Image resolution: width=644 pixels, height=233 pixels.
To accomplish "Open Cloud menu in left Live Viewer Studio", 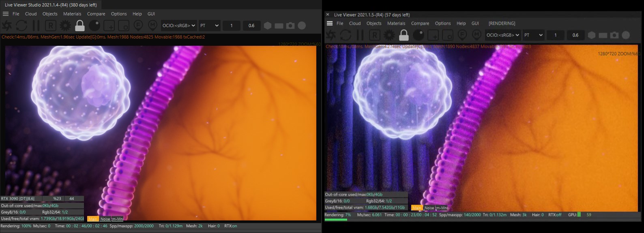I will pyautogui.click(x=31, y=14).
